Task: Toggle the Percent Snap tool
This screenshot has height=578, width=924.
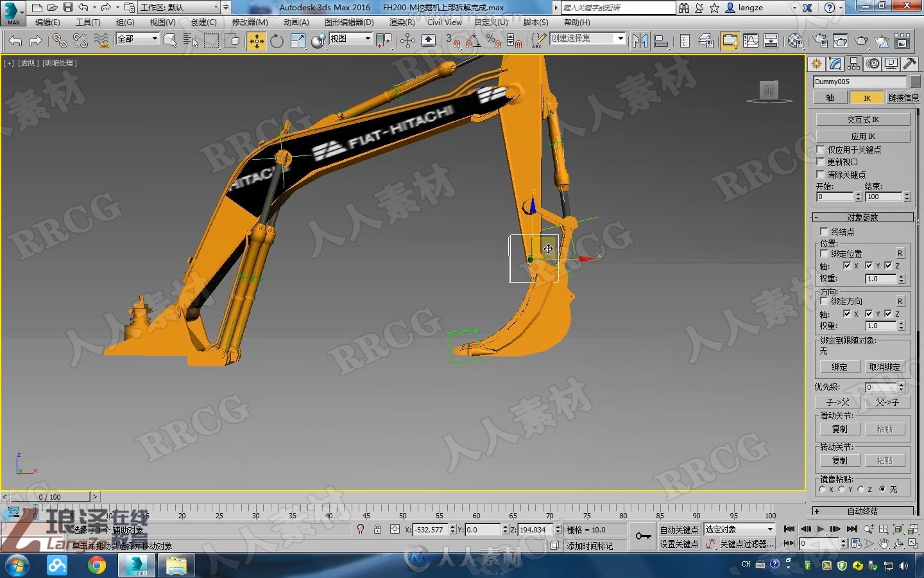Action: coord(493,41)
